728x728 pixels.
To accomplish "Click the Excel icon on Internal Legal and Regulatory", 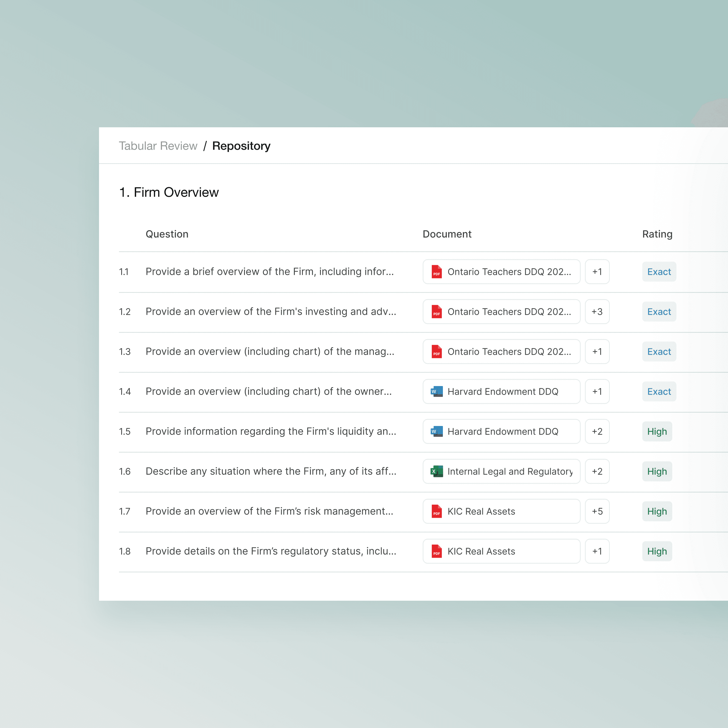I will click(436, 471).
